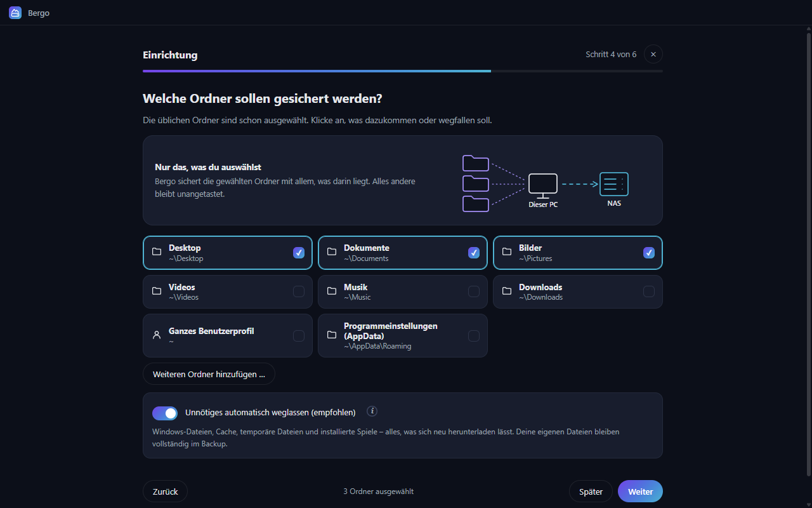
Task: Click the NAS server icon
Action: pyautogui.click(x=614, y=184)
